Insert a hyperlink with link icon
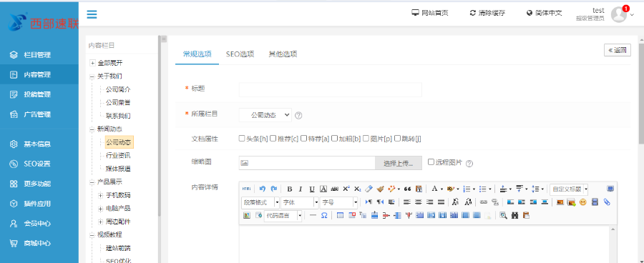This screenshot has height=263, width=644. coord(484,202)
